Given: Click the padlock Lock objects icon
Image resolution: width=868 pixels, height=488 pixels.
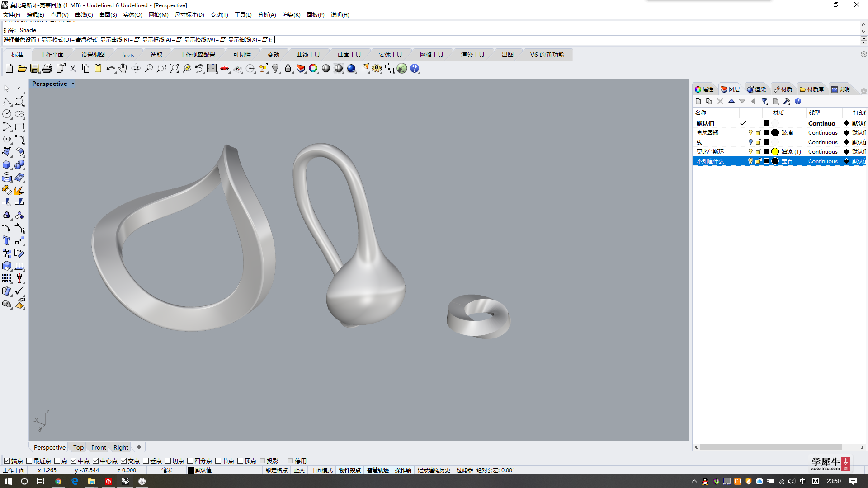Looking at the screenshot, I should [x=288, y=69].
